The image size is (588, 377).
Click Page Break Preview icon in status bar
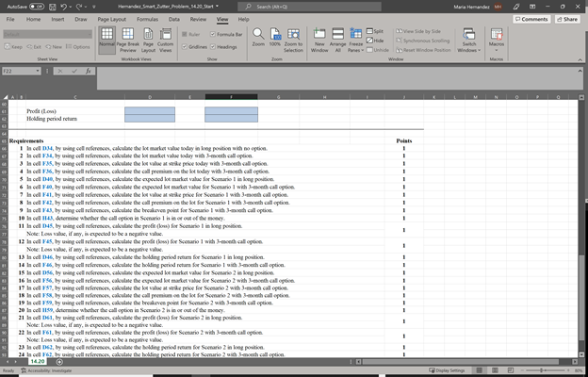(x=510, y=370)
